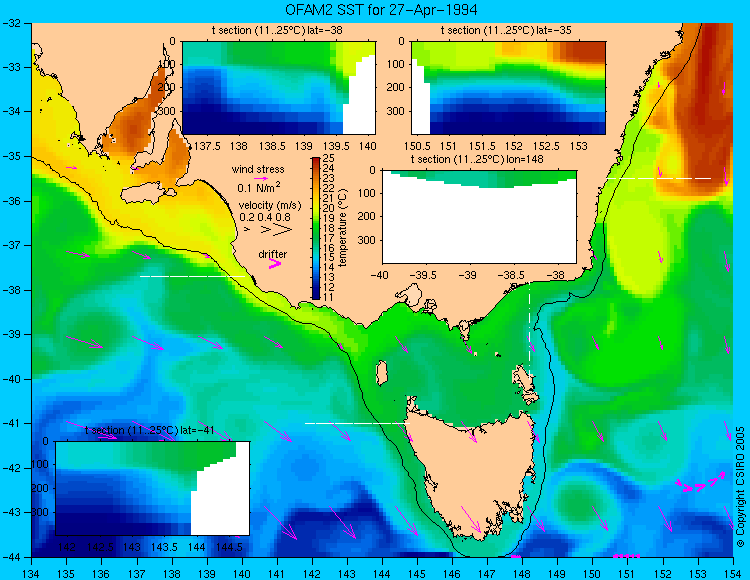Click '139.5' on the lat=-38 inset axis

coord(335,146)
